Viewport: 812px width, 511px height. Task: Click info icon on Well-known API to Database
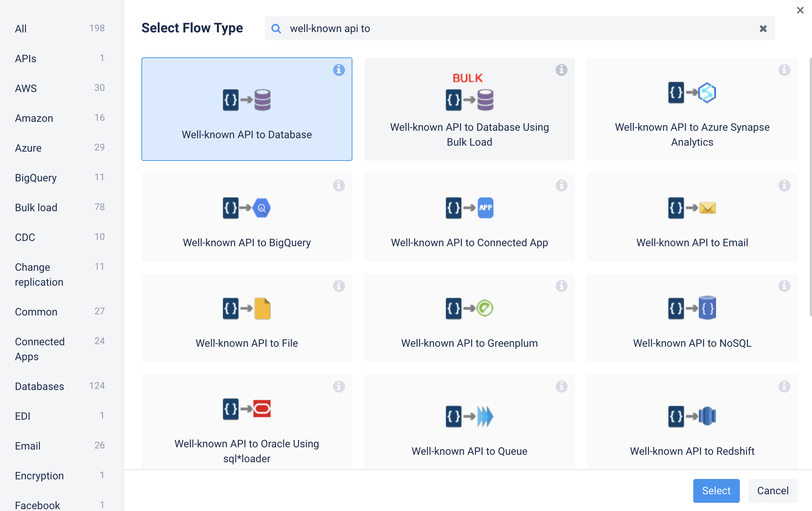click(339, 70)
